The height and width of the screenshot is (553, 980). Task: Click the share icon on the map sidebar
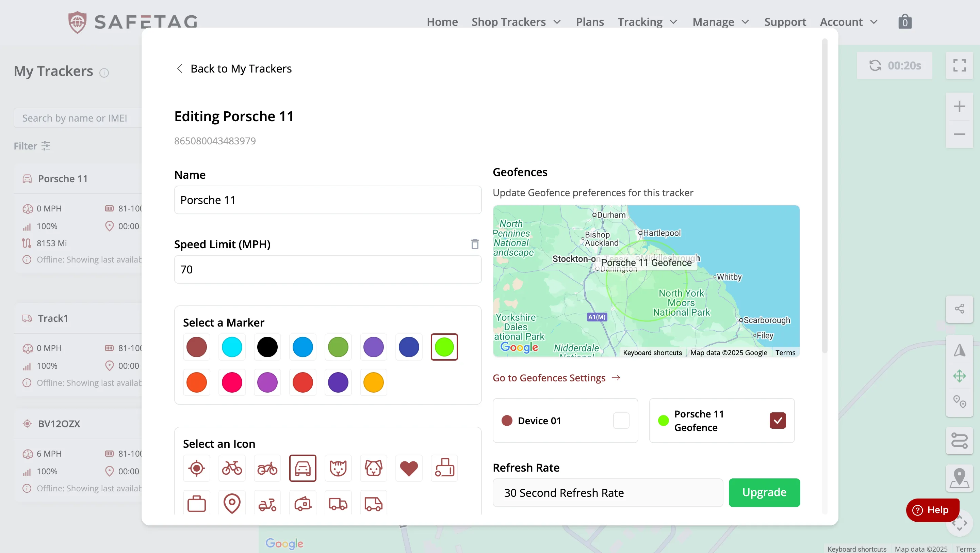click(x=960, y=308)
